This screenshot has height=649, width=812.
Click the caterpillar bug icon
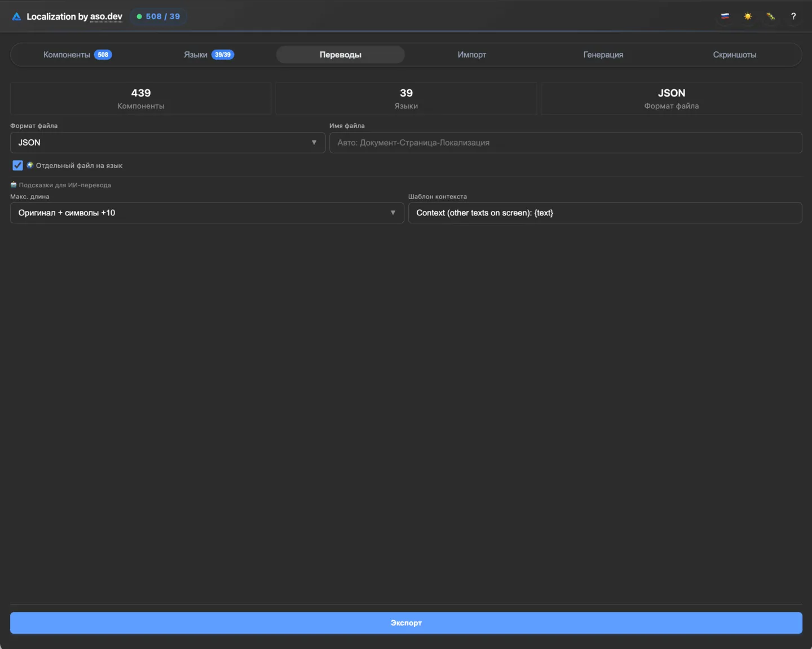pos(770,16)
